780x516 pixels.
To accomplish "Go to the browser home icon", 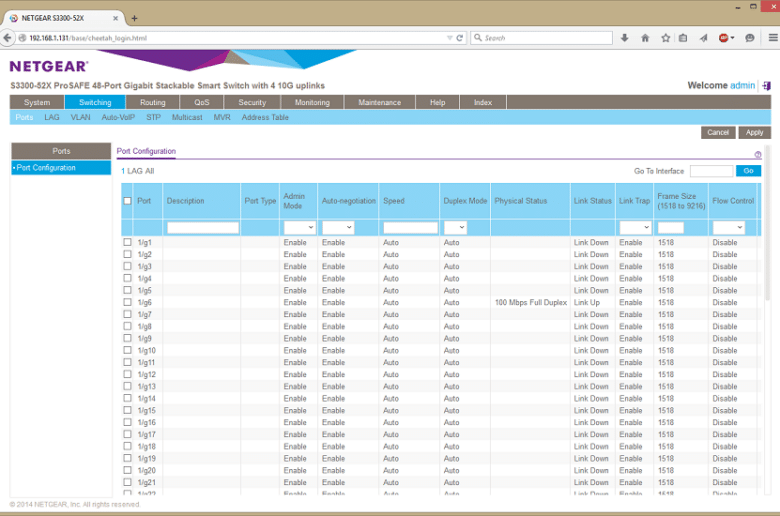I will 645,38.
